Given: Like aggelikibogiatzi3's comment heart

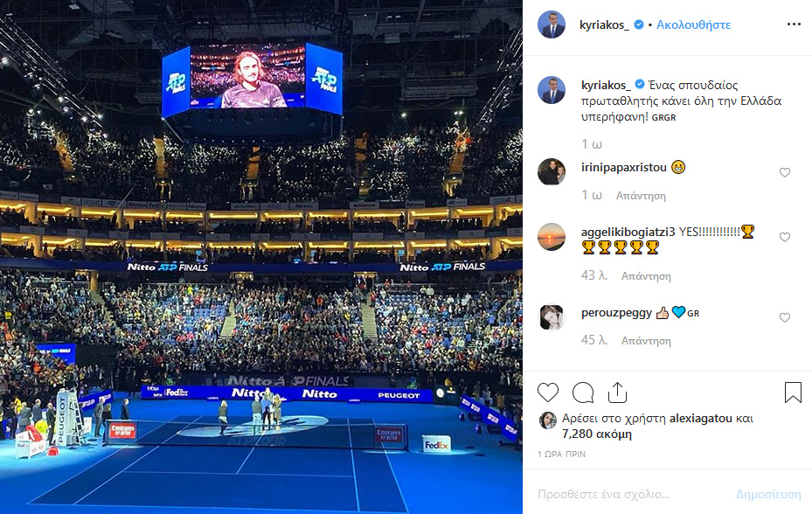Looking at the screenshot, I should click(785, 237).
